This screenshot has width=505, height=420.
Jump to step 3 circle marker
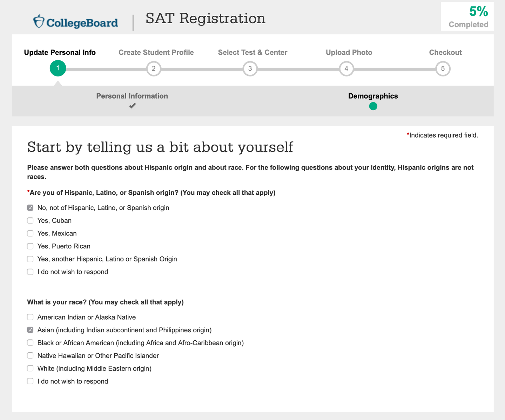(x=250, y=68)
